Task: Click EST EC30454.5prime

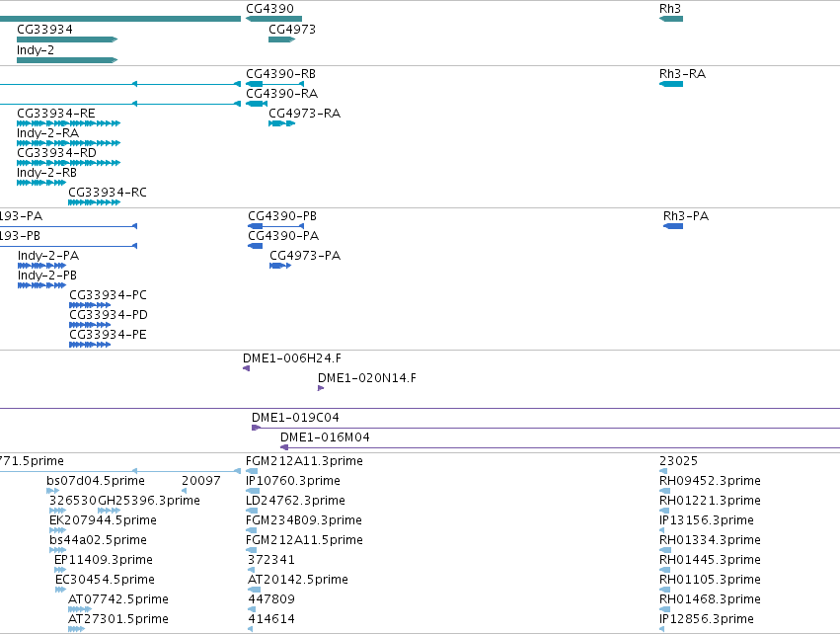Action: point(60,591)
